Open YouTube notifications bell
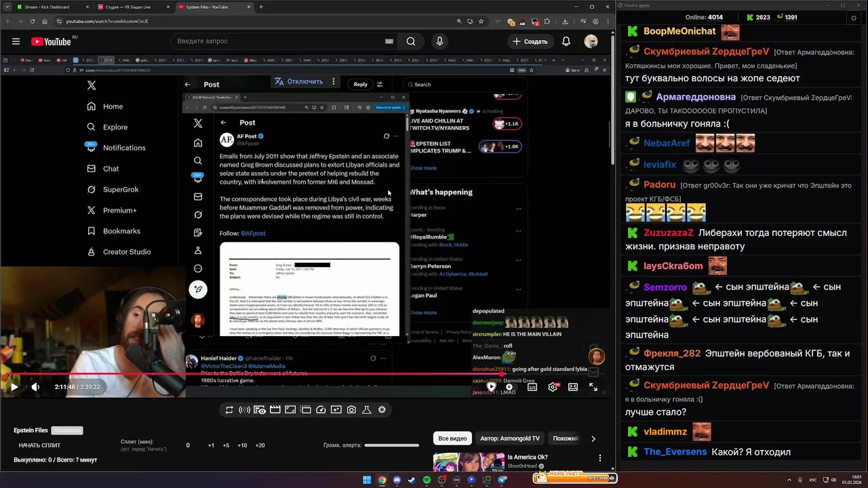Image resolution: width=868 pixels, height=488 pixels. coord(566,41)
